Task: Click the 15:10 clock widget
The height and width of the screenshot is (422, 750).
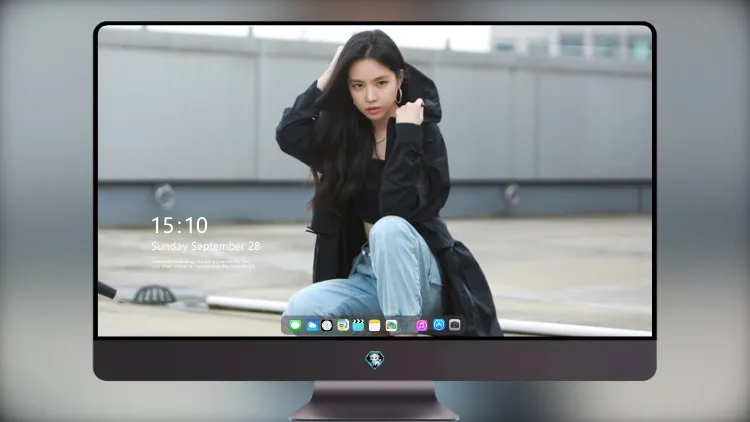Action: tap(180, 225)
